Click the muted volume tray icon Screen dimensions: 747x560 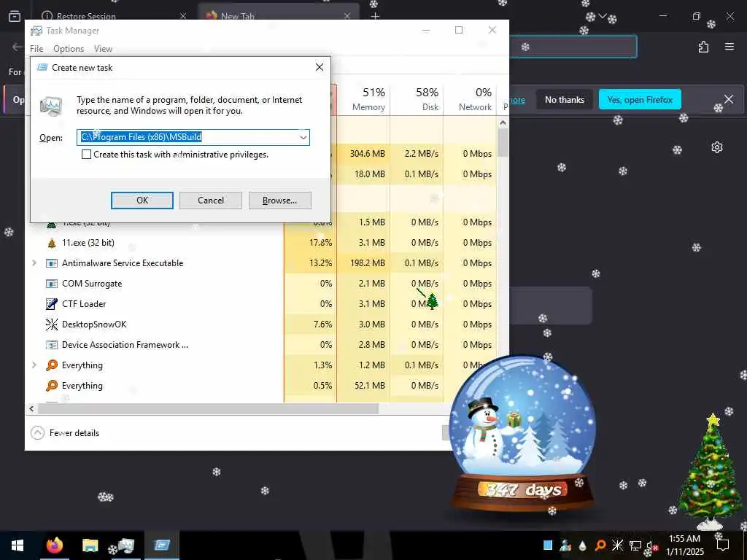point(651,545)
